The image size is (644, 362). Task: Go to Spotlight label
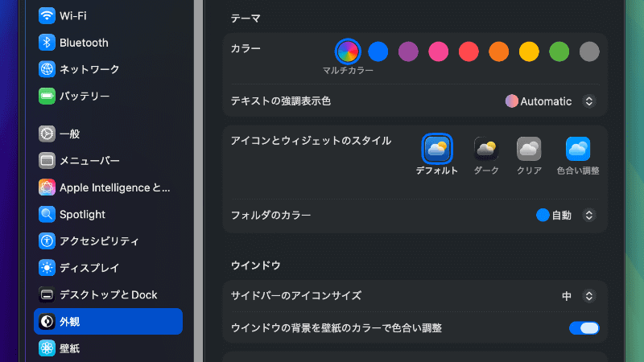click(82, 215)
